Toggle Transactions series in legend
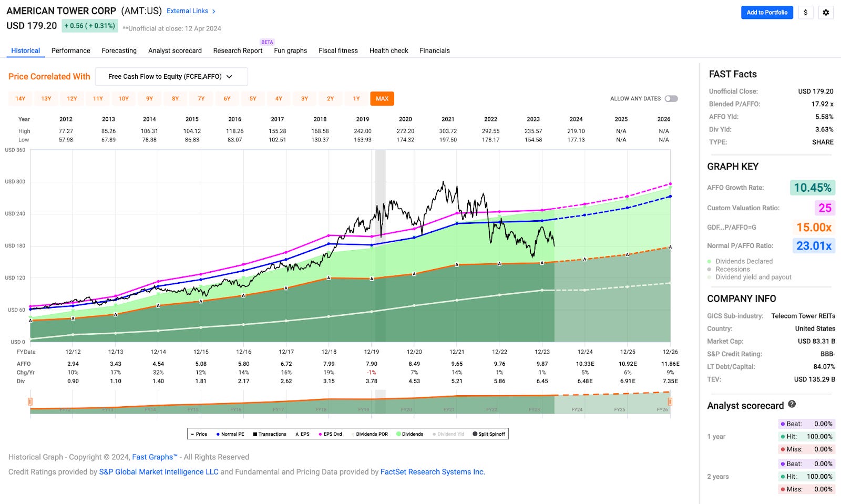The height and width of the screenshot is (504, 841). (x=270, y=434)
